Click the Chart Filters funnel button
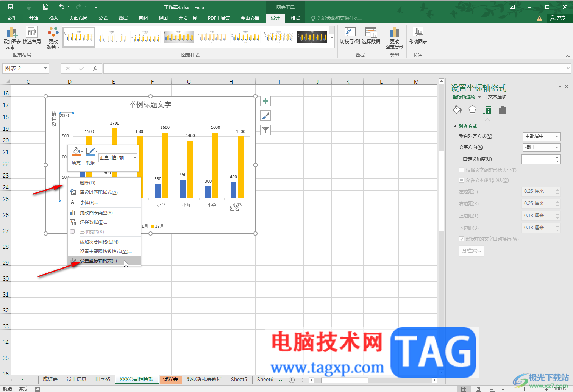 [x=265, y=130]
